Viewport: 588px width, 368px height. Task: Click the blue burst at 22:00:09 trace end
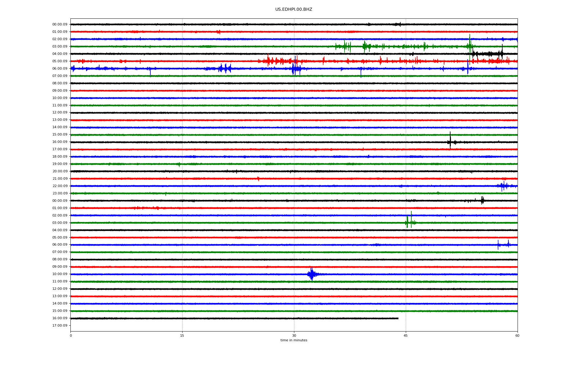click(x=503, y=186)
